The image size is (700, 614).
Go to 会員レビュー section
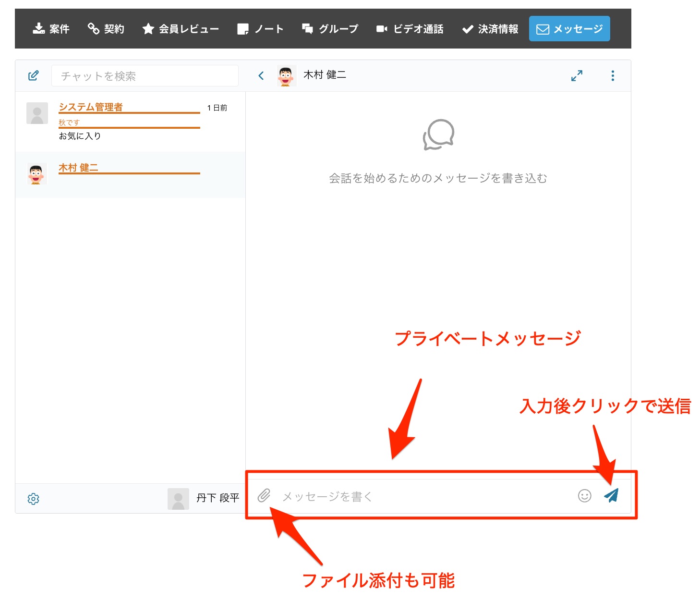tap(181, 29)
